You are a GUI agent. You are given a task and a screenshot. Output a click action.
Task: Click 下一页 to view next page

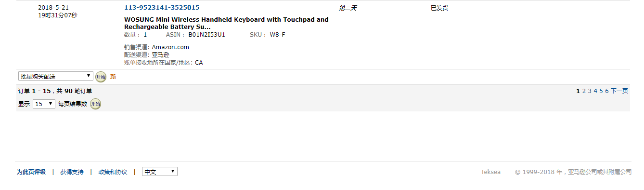[x=619, y=91]
